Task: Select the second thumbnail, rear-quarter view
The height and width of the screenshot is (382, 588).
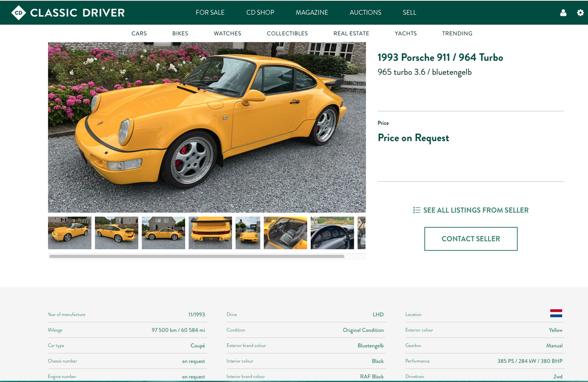Action: pyautogui.click(x=116, y=233)
